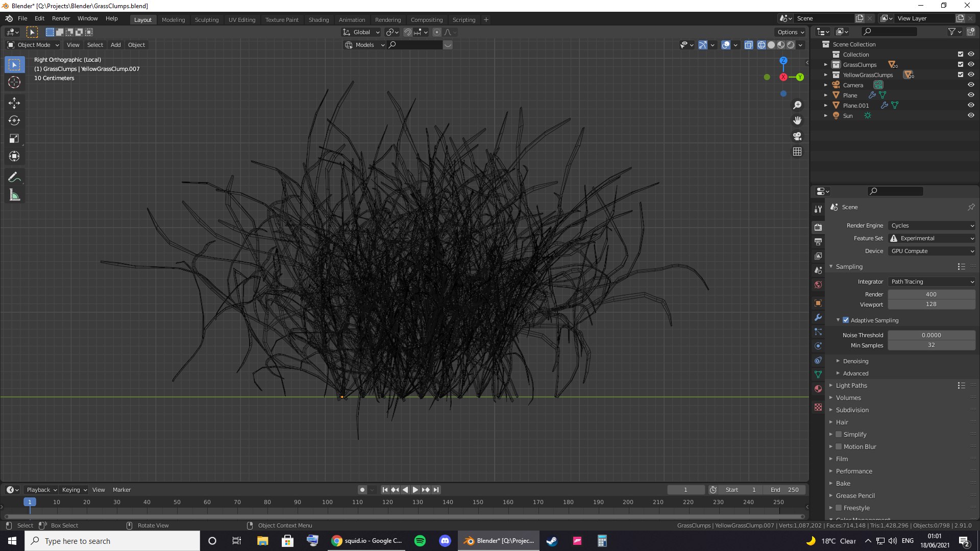The width and height of the screenshot is (980, 551).
Task: Switch to the UV Editing workspace tab
Action: [242, 20]
